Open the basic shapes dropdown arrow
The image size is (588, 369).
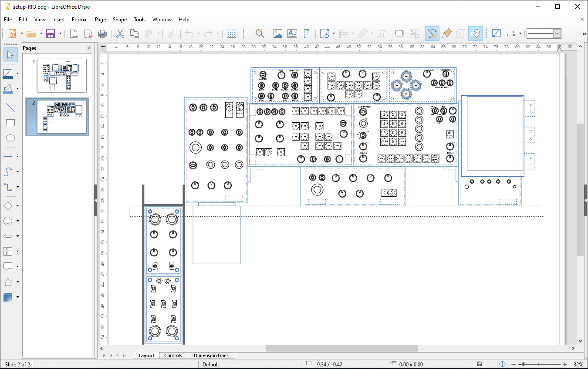point(17,206)
